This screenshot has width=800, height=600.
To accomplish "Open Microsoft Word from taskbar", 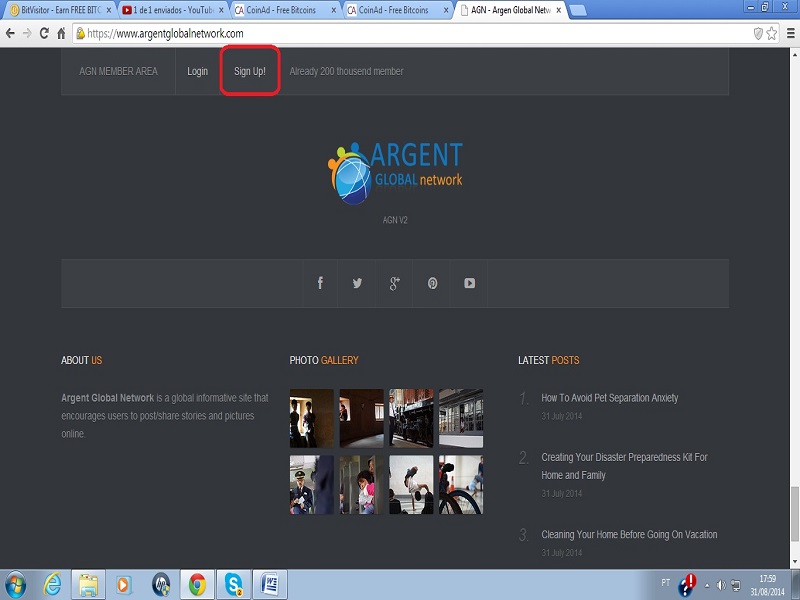I will coord(270,585).
